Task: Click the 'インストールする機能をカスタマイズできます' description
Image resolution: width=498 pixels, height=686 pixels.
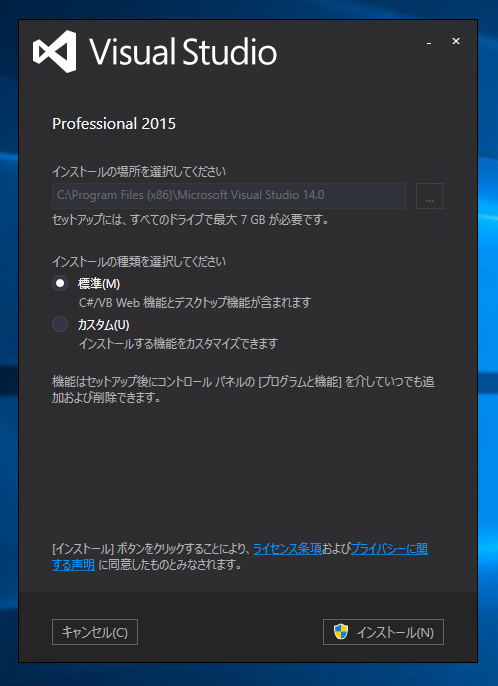Action: point(178,343)
